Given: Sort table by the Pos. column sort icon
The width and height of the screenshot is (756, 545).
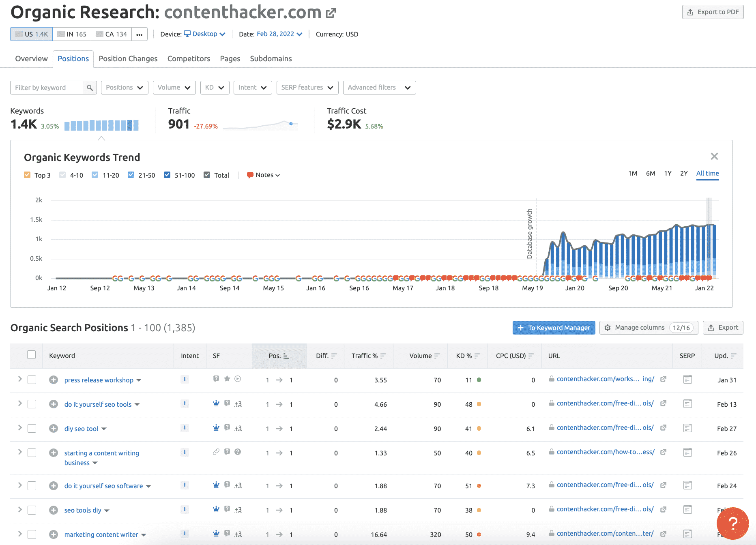Looking at the screenshot, I should click(286, 356).
